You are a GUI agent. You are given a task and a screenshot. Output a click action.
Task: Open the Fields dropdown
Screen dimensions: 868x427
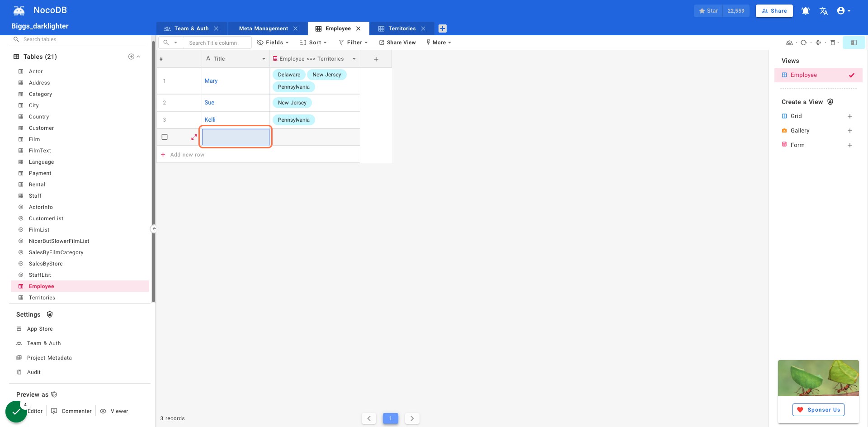click(273, 43)
